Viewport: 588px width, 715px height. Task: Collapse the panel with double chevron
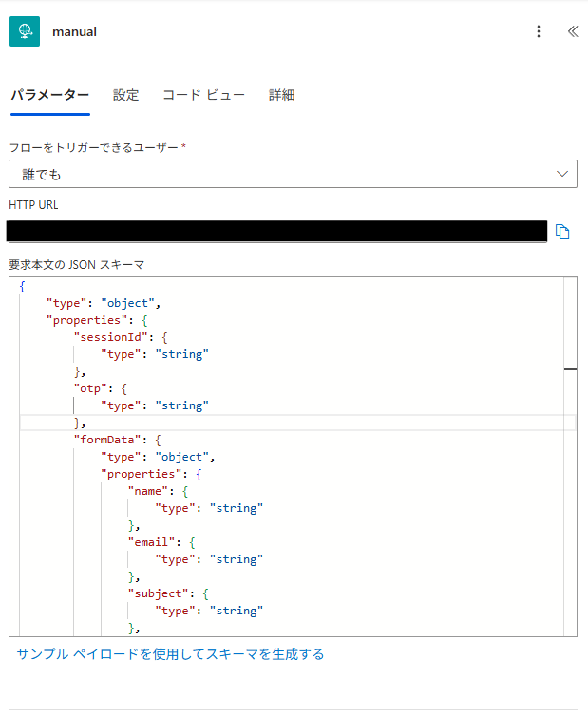(573, 31)
